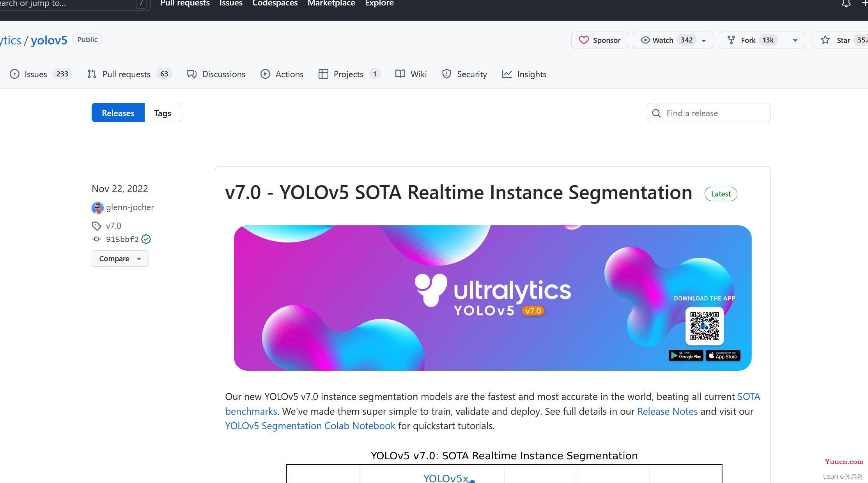Open glenn-jocher's profile link
The image size is (868, 483).
click(130, 207)
